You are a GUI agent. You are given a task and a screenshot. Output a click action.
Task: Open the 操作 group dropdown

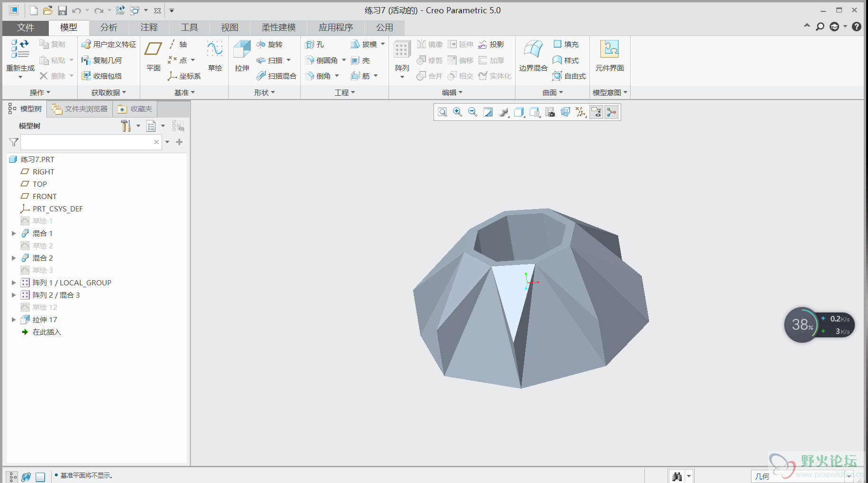click(40, 92)
